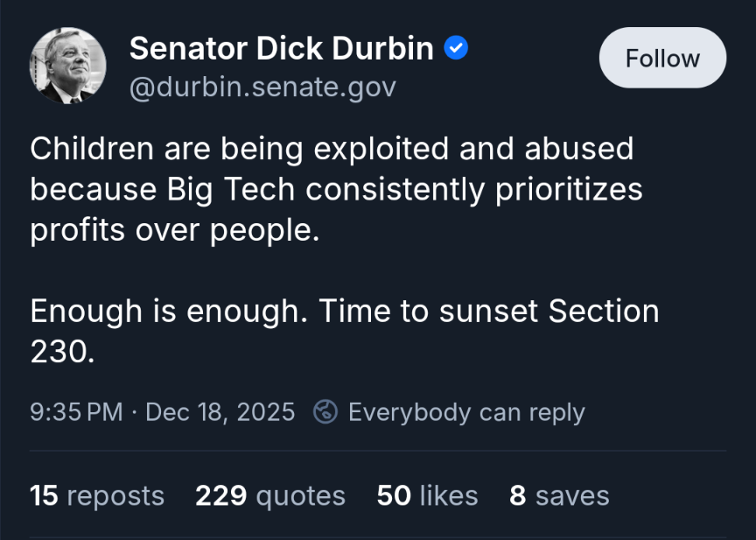Click the "Everybody can reply" label
This screenshot has height=540, width=756.
click(465, 412)
